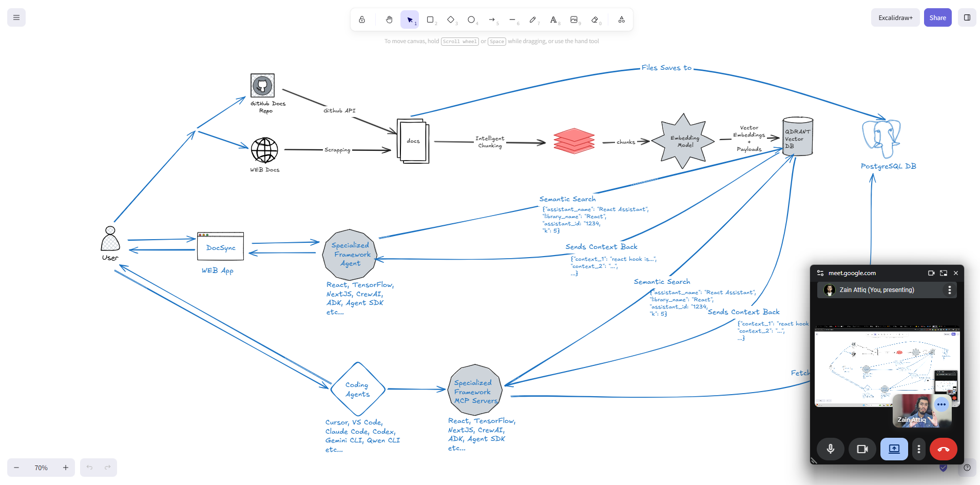Turn off camera in the Meet window

tap(862, 449)
